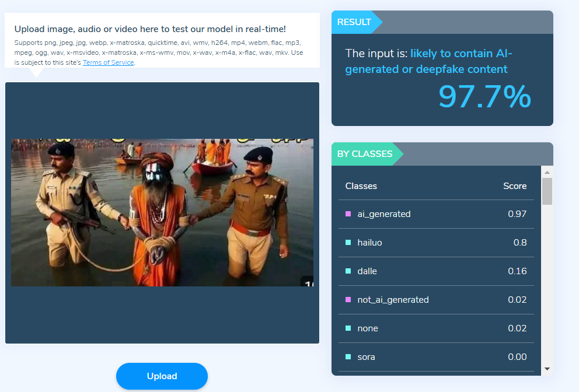Click the Score column header
This screenshot has width=579, height=392.
tap(515, 186)
